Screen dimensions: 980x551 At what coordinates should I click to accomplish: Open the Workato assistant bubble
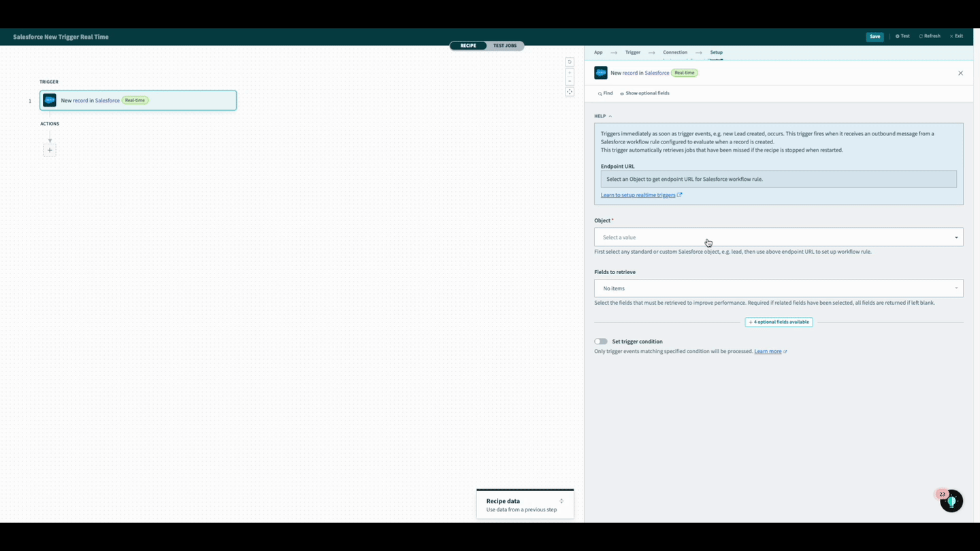[951, 500]
